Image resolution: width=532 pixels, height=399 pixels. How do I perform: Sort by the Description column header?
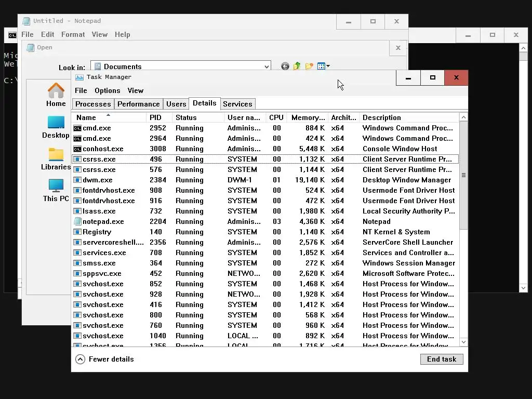tap(409, 118)
